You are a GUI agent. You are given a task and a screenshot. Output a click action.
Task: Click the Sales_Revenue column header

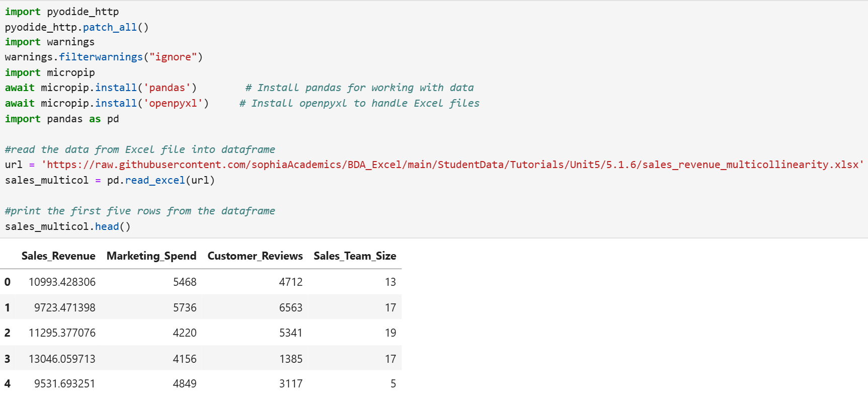58,256
